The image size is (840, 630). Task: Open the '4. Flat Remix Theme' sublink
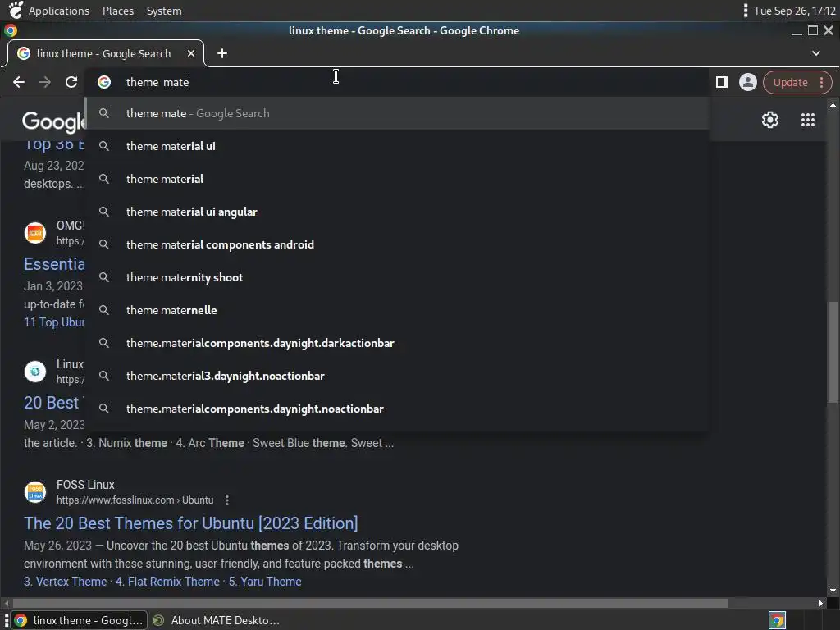pyautogui.click(x=167, y=582)
